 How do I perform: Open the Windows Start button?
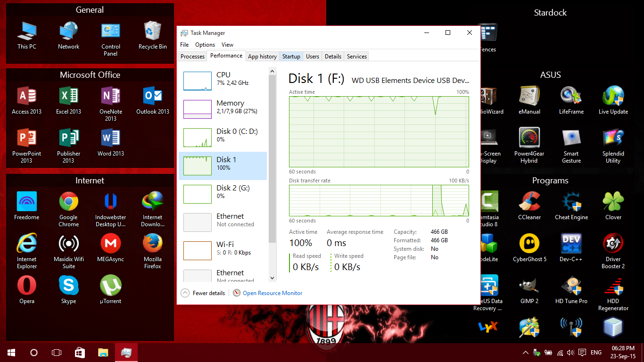11,353
